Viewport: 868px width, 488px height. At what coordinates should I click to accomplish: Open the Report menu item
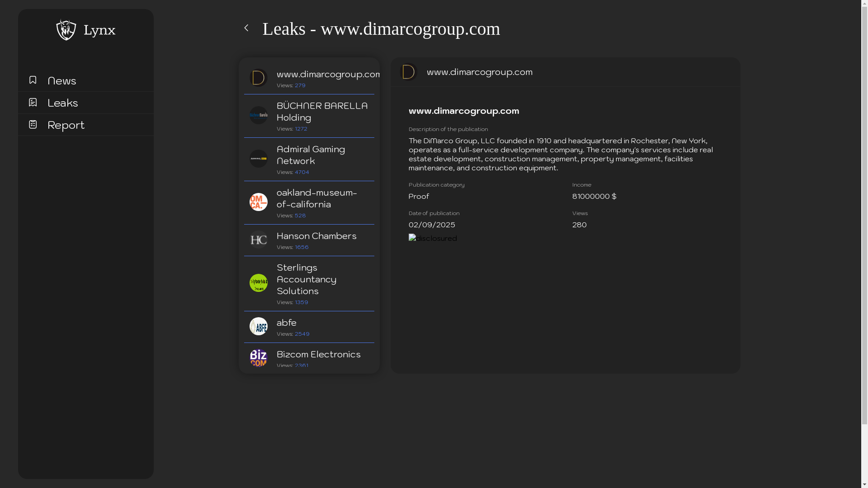pos(66,125)
